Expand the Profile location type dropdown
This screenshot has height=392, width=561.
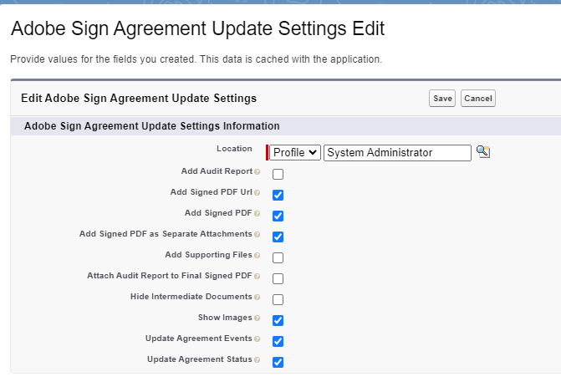(x=295, y=152)
